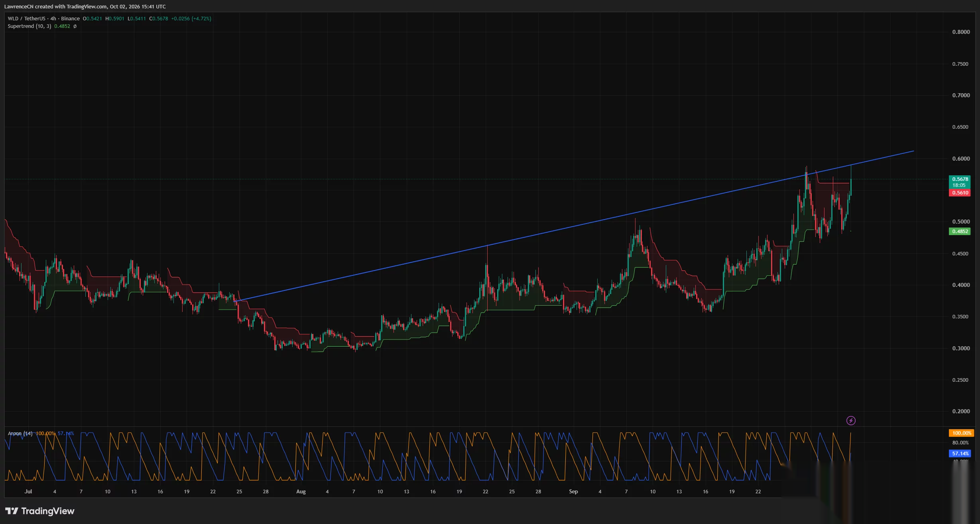Click the O0.5421 open value in legend
The image size is (980, 524).
(x=92, y=19)
